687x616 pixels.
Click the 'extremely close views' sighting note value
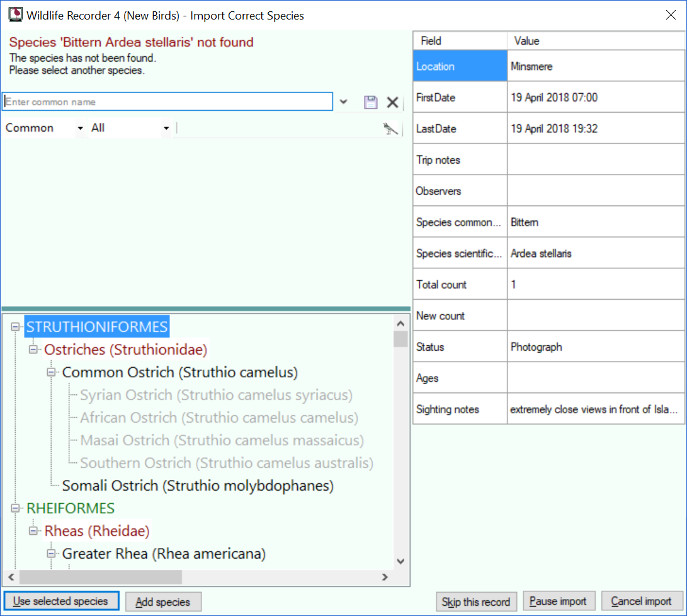click(x=596, y=409)
